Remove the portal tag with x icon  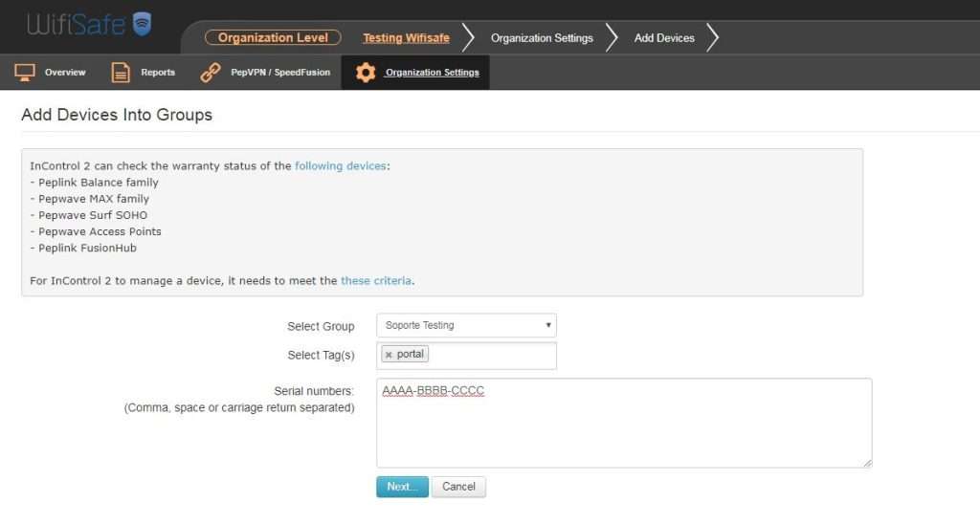click(389, 355)
